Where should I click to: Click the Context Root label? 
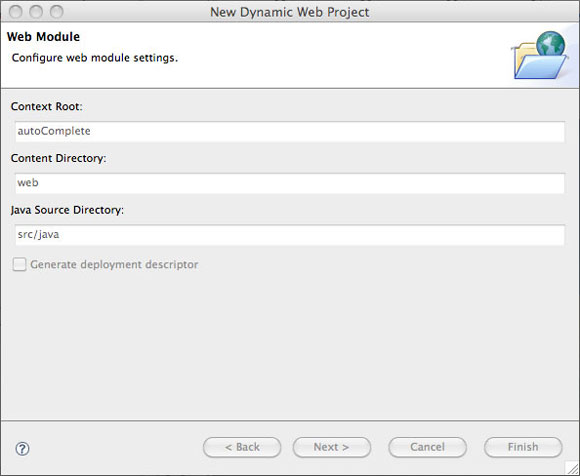pyautogui.click(x=47, y=107)
